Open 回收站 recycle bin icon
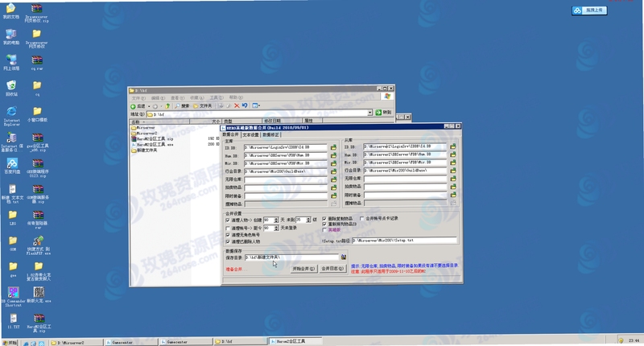The width and height of the screenshot is (644, 346). (11, 88)
